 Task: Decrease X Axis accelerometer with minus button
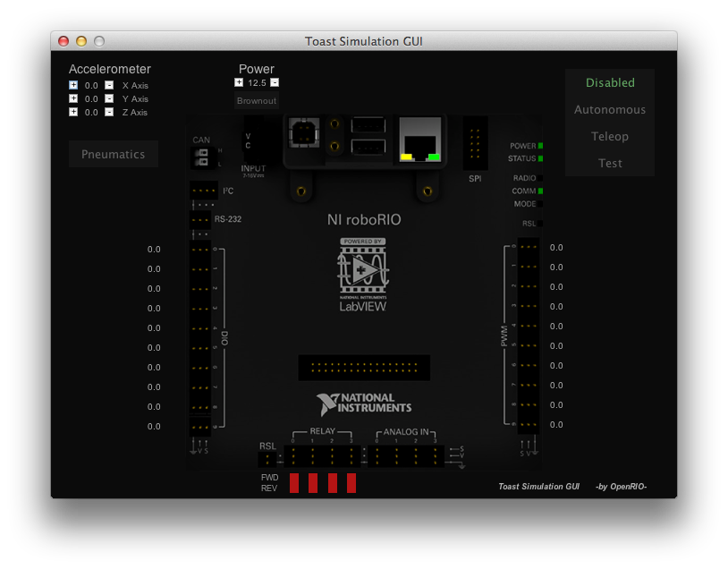(x=109, y=85)
